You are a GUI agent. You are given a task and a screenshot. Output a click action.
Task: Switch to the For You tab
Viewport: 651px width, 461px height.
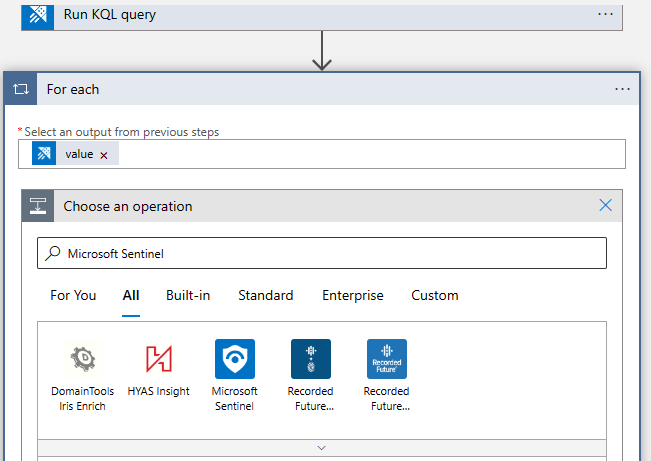point(73,295)
